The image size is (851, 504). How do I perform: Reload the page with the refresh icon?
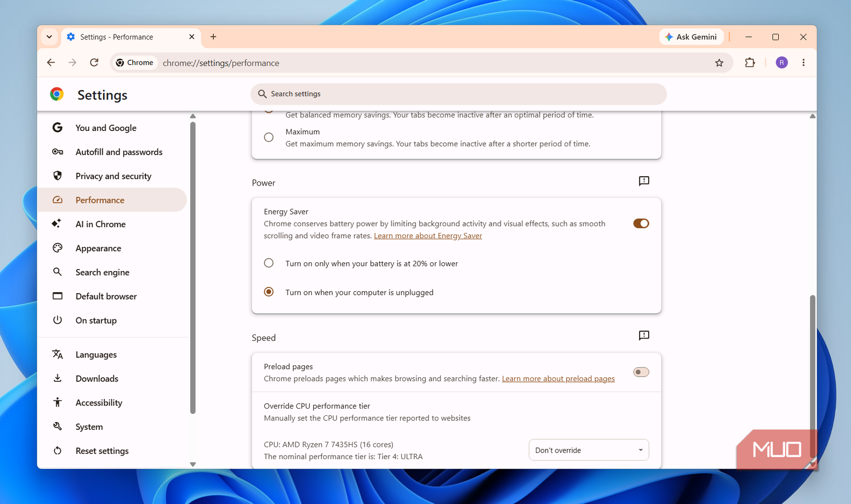coord(94,63)
